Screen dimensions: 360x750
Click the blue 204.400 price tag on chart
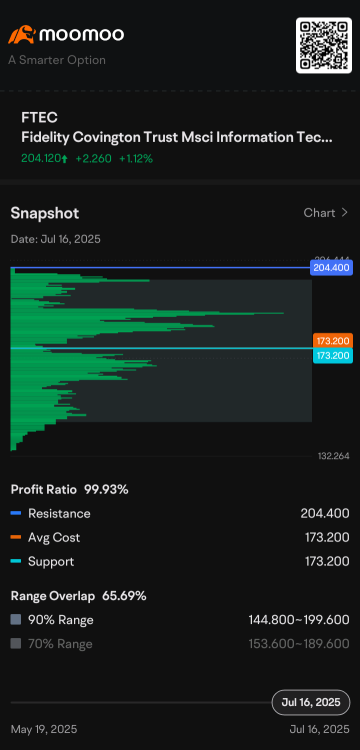(331, 267)
